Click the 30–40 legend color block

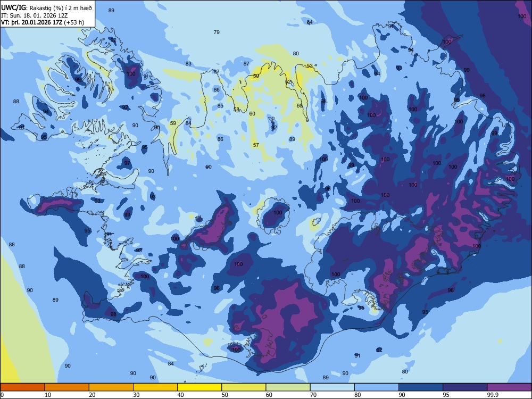[x=155, y=387]
